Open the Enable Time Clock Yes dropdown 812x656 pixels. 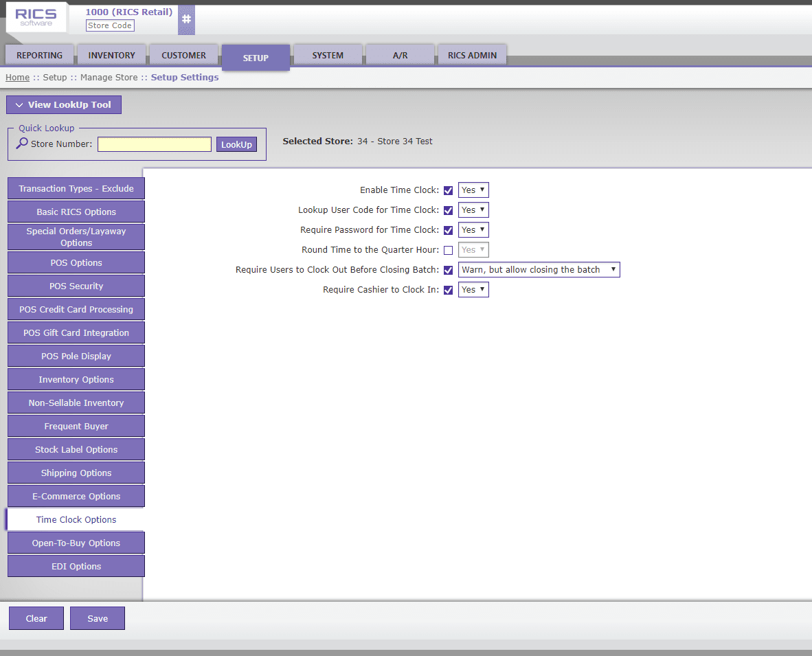coord(473,190)
